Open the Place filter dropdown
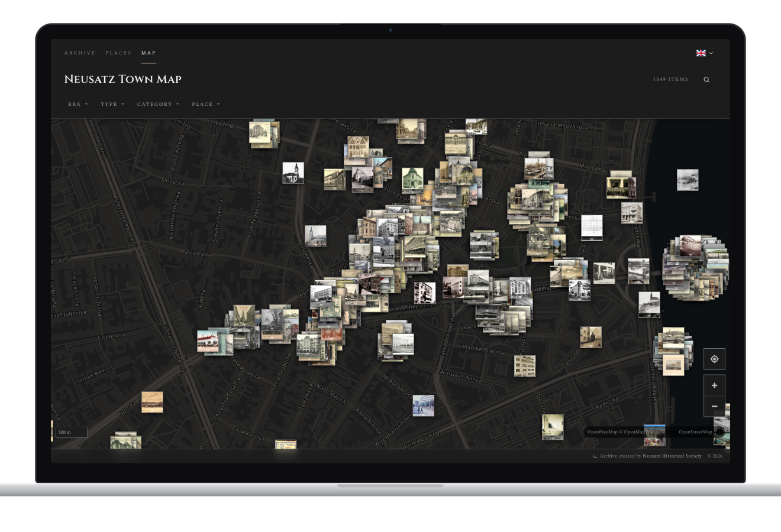 coord(206,104)
